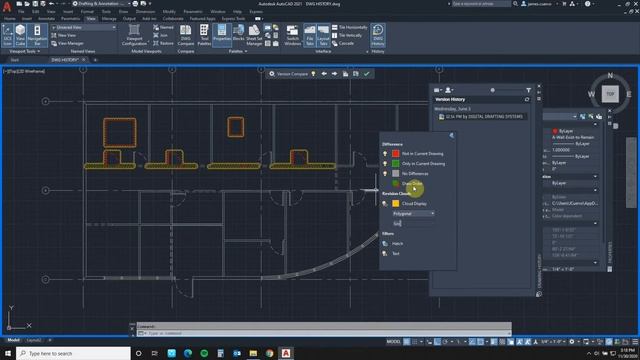Screen dimensions: 640x360
Task: Open Windows Start menu
Action: 8,353
